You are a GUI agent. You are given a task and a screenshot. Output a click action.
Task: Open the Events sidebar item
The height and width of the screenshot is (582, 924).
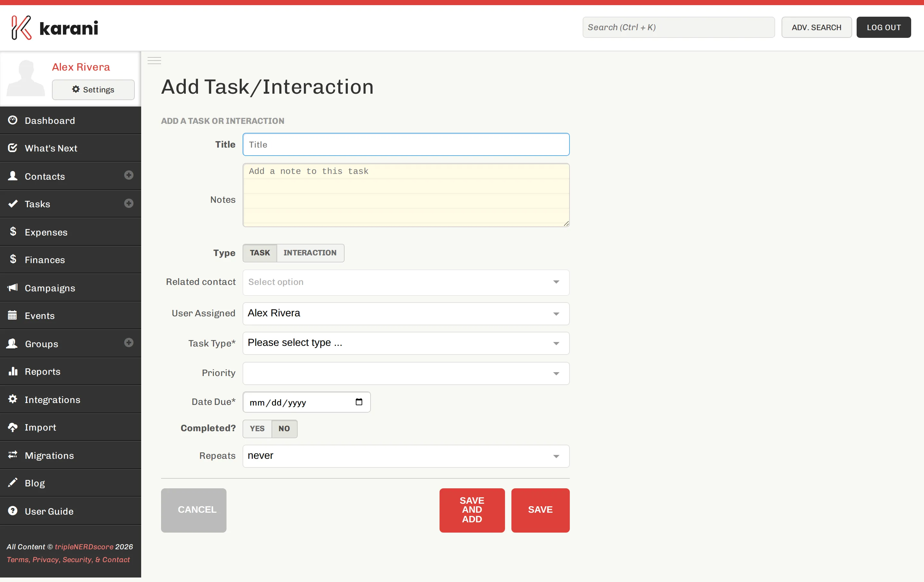pos(71,315)
